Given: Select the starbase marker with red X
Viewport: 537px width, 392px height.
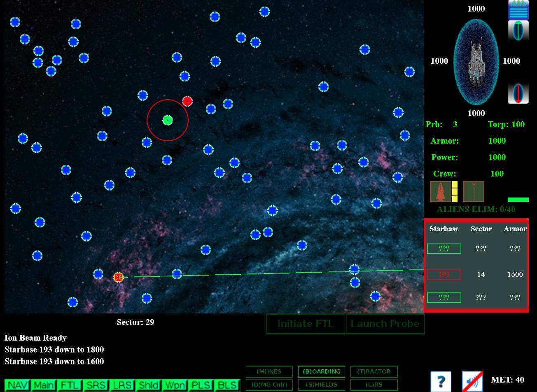Looking at the screenshot, I should pos(119,277).
